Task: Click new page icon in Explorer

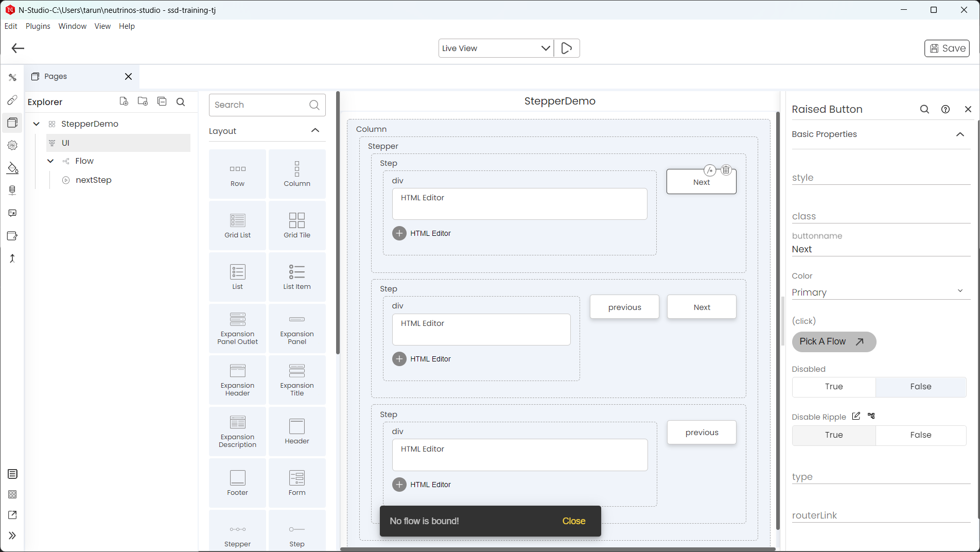Action: pos(124,101)
